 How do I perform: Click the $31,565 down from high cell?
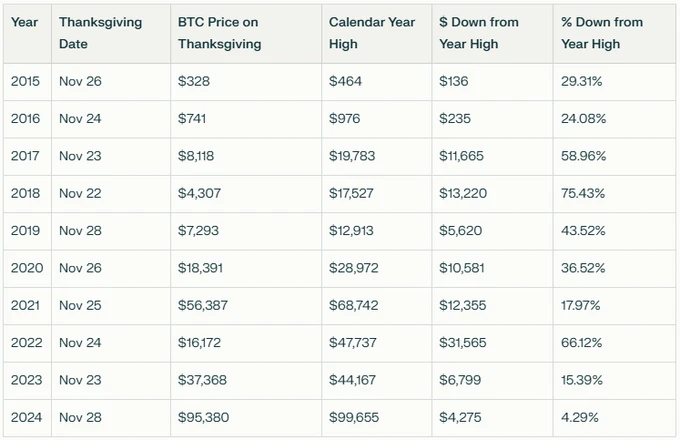click(x=460, y=343)
